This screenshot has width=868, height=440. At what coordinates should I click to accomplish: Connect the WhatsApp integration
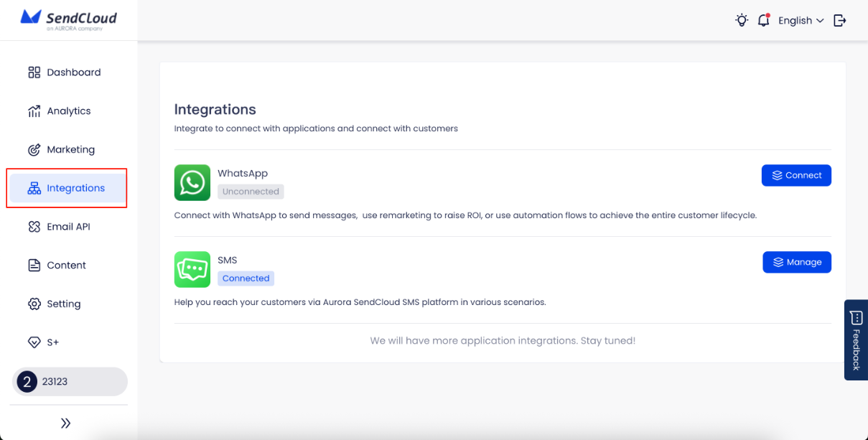coord(796,174)
